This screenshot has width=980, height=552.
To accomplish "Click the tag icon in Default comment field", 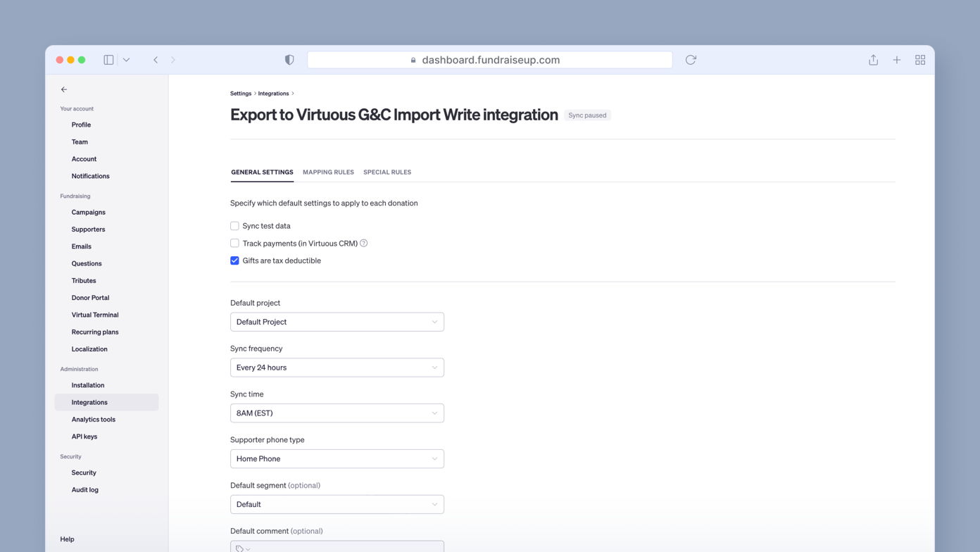I will click(x=240, y=548).
